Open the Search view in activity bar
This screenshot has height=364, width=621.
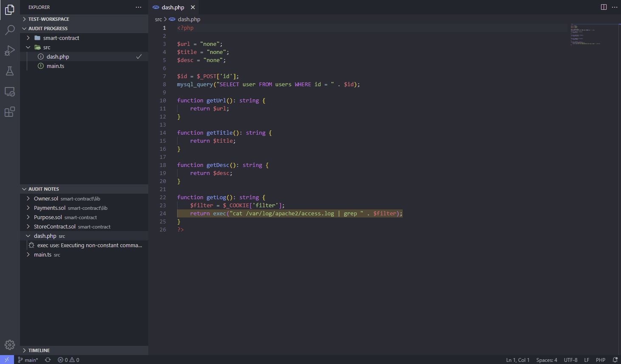10,30
